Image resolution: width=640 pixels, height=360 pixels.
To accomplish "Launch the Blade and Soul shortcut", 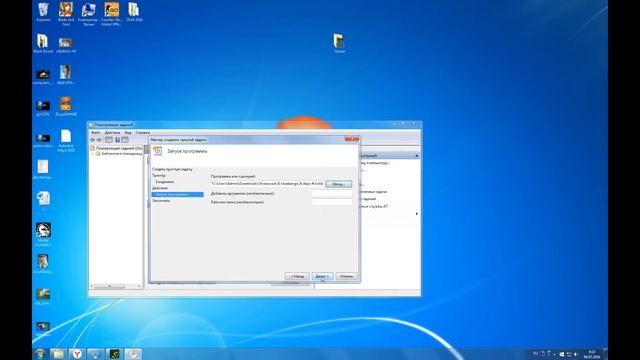I will click(66, 13).
